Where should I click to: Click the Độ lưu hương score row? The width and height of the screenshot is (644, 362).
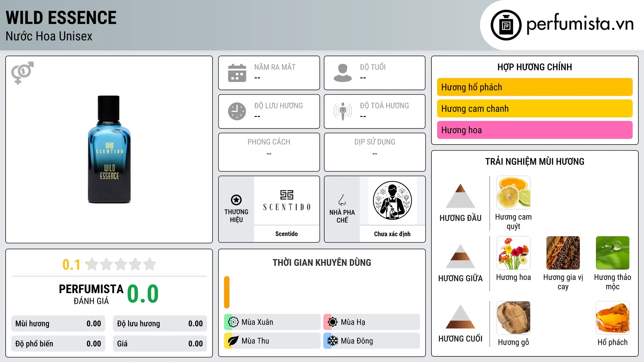click(160, 324)
